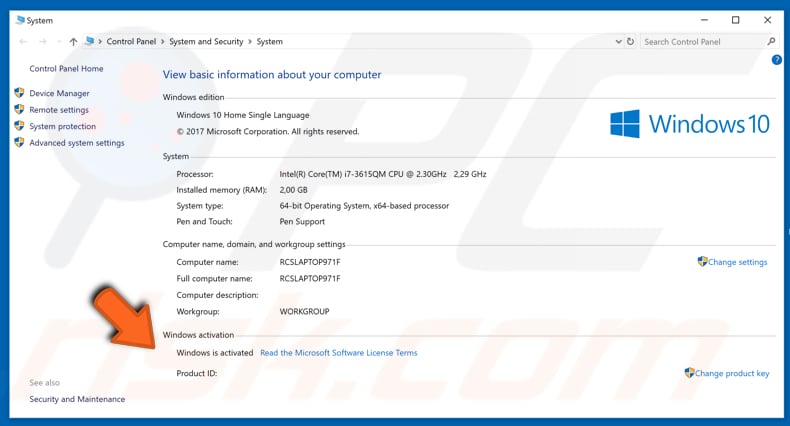Click the computer icon in address bar

click(89, 41)
